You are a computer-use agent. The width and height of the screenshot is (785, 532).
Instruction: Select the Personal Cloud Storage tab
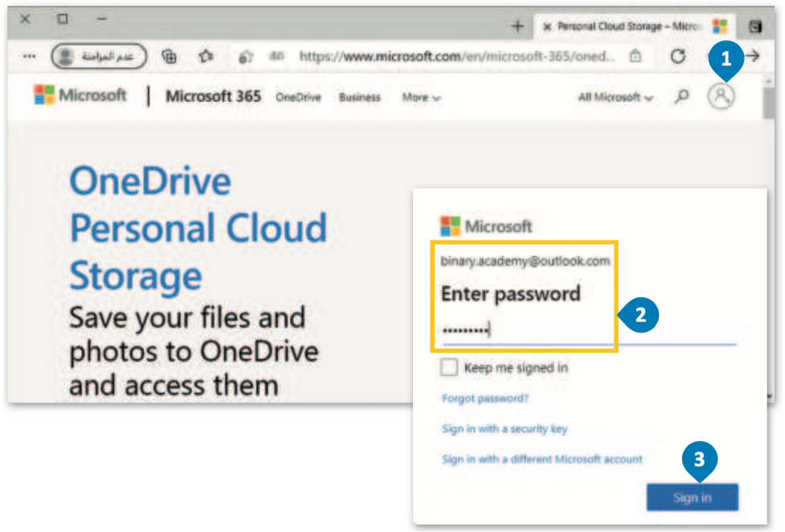pyautogui.click(x=635, y=26)
